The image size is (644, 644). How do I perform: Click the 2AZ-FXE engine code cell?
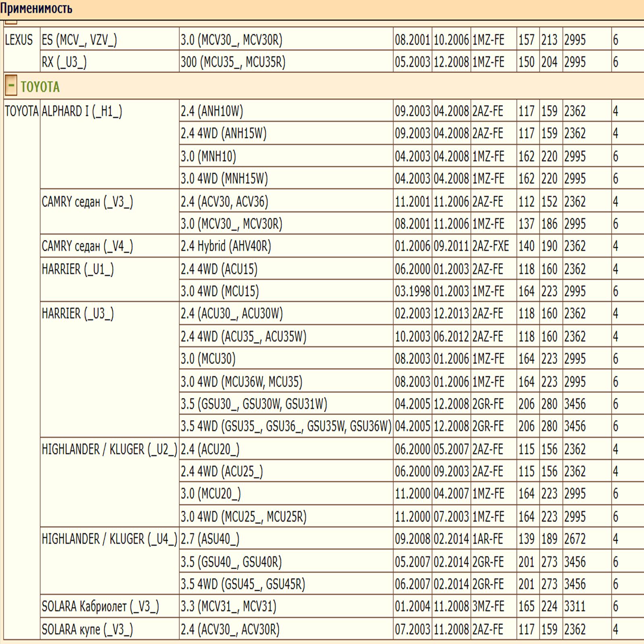coord(491,246)
